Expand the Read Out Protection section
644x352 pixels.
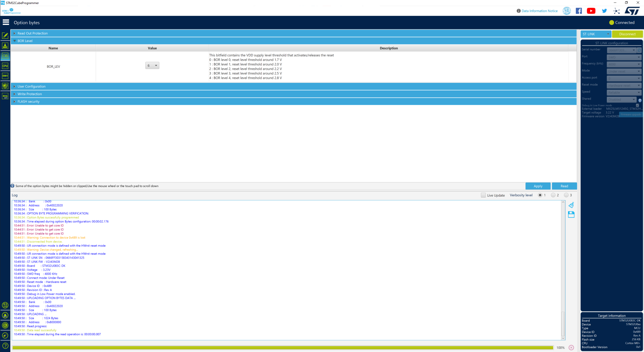(32, 33)
